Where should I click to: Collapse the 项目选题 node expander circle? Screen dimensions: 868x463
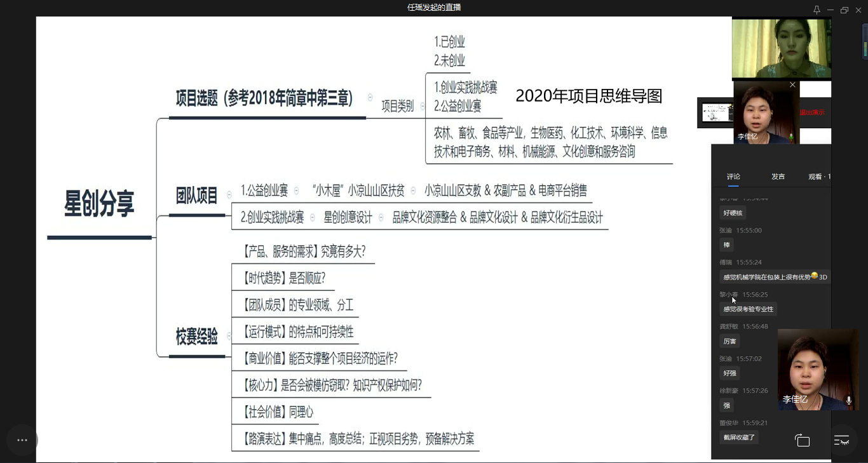370,97
